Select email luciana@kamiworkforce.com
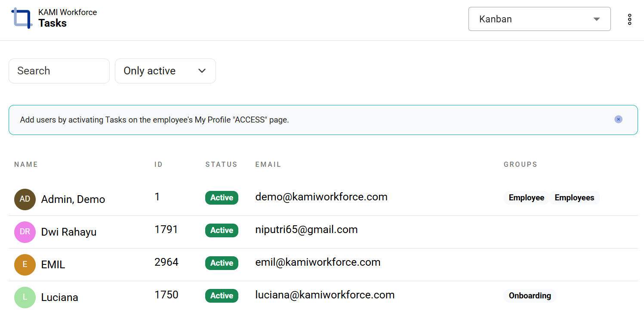Screen dimensions: 644x313 coord(325,295)
